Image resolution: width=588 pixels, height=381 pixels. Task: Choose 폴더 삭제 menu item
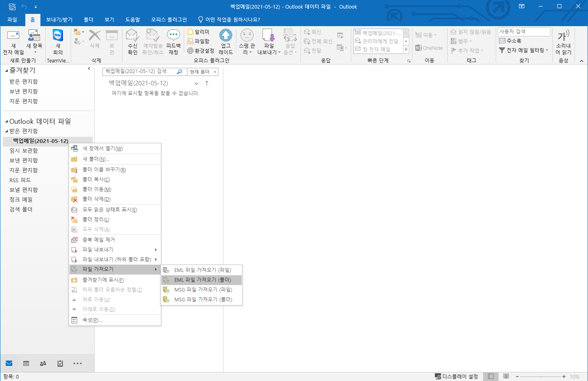pos(115,199)
